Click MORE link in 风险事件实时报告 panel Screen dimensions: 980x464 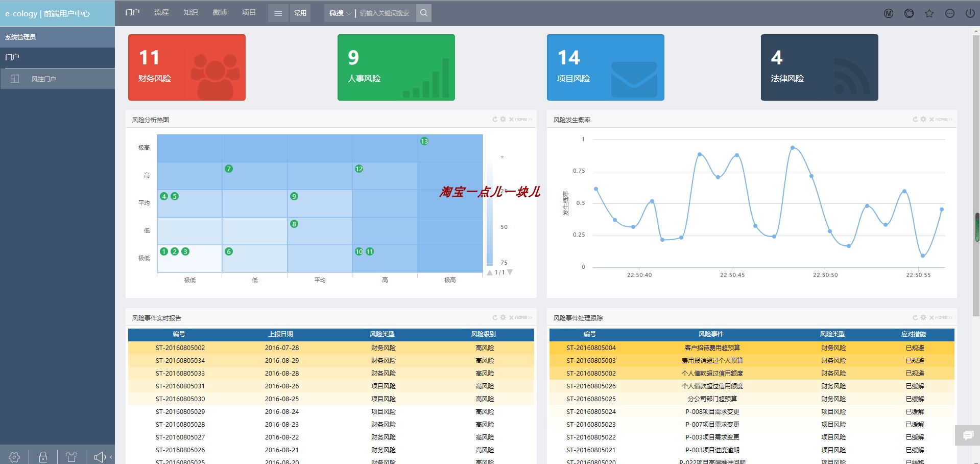523,317
